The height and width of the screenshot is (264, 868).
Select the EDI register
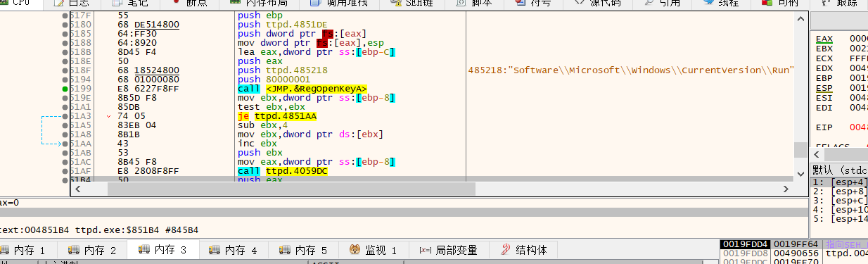pyautogui.click(x=824, y=108)
